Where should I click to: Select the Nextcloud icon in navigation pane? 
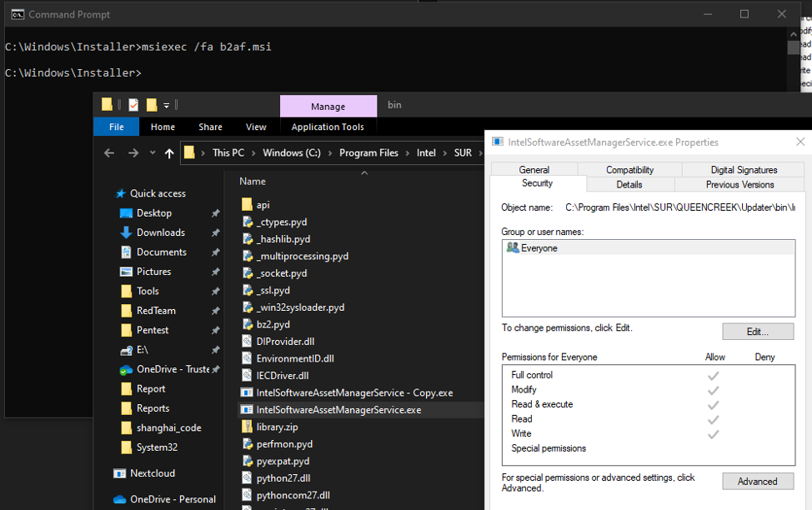(x=119, y=473)
